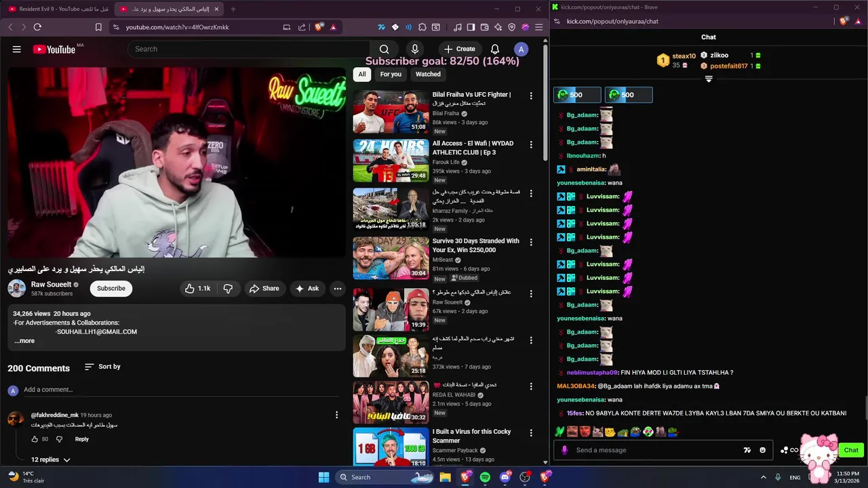Screen dimensions: 868x488
Task: Close the active YouTube video tab
Action: 216,9
